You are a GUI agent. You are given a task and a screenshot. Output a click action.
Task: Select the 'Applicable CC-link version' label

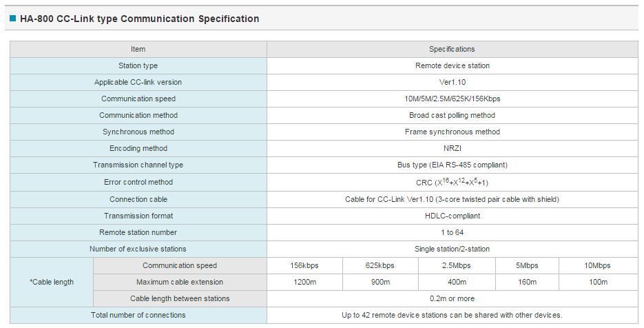pos(138,82)
